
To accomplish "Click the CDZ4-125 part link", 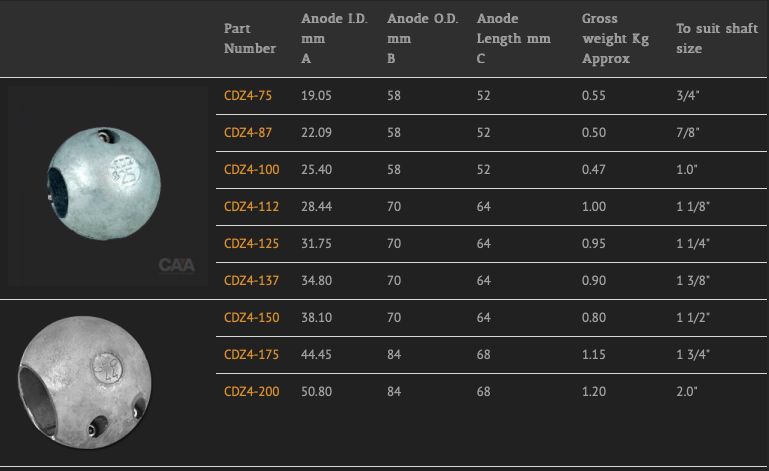I will [x=252, y=244].
